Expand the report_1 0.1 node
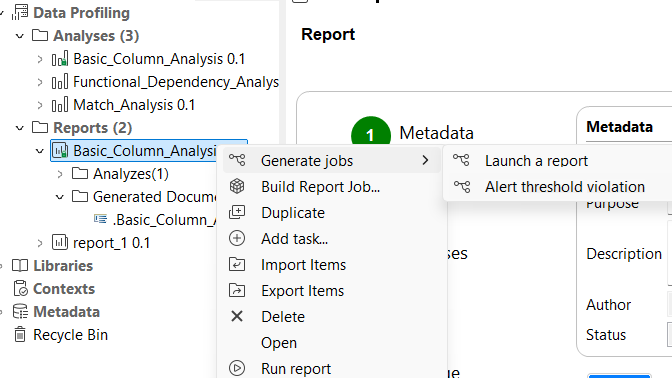Screen dimensions: 672x382 tap(40, 243)
